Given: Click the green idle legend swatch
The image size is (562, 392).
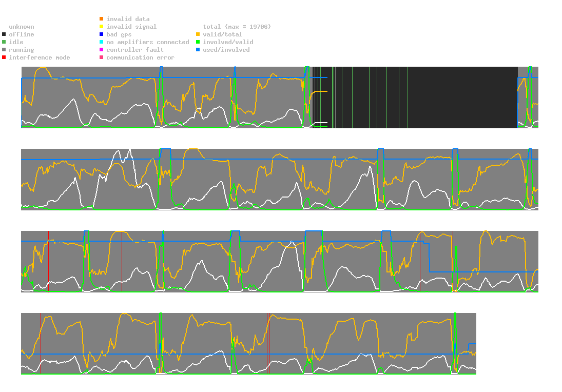Looking at the screenshot, I should (x=4, y=42).
